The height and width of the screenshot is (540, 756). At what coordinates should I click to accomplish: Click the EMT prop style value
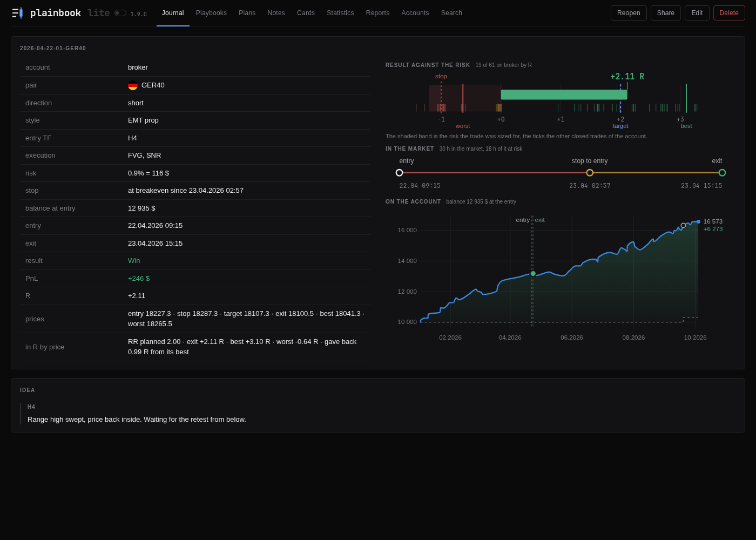[143, 120]
